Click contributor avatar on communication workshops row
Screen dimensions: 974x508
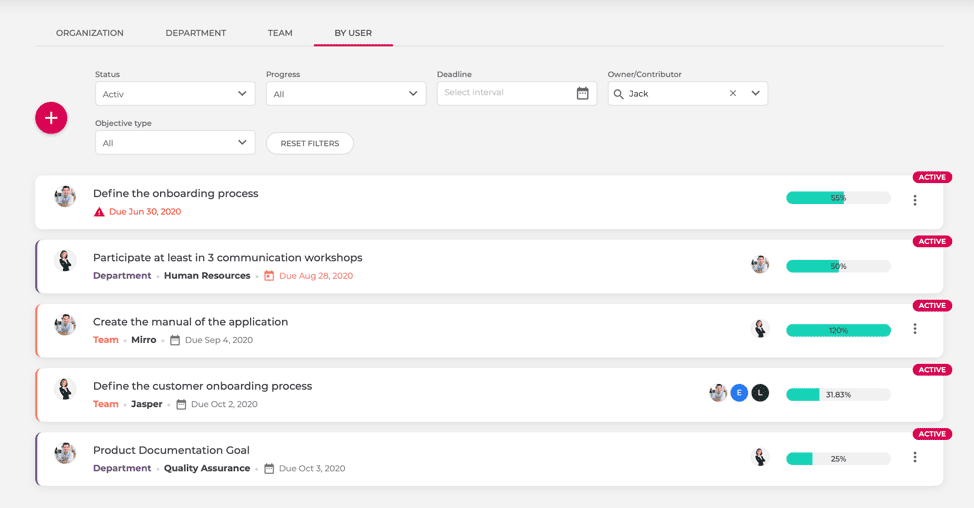tap(760, 265)
